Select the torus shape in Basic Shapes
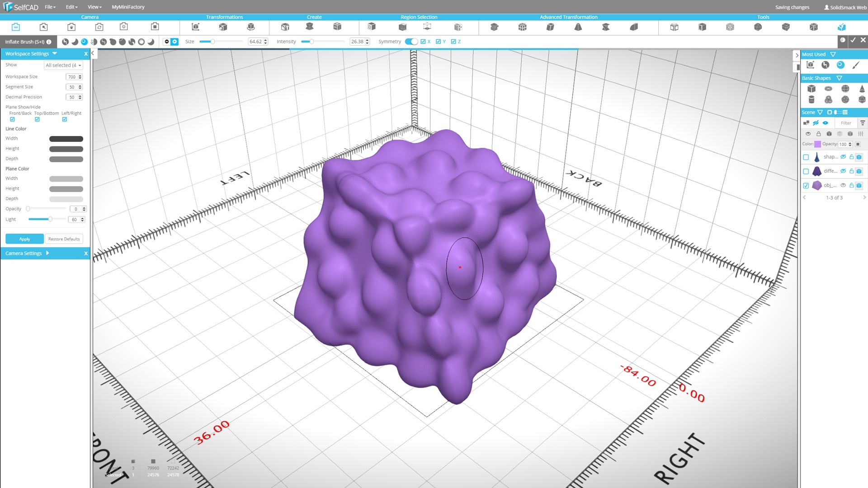 pyautogui.click(x=828, y=89)
